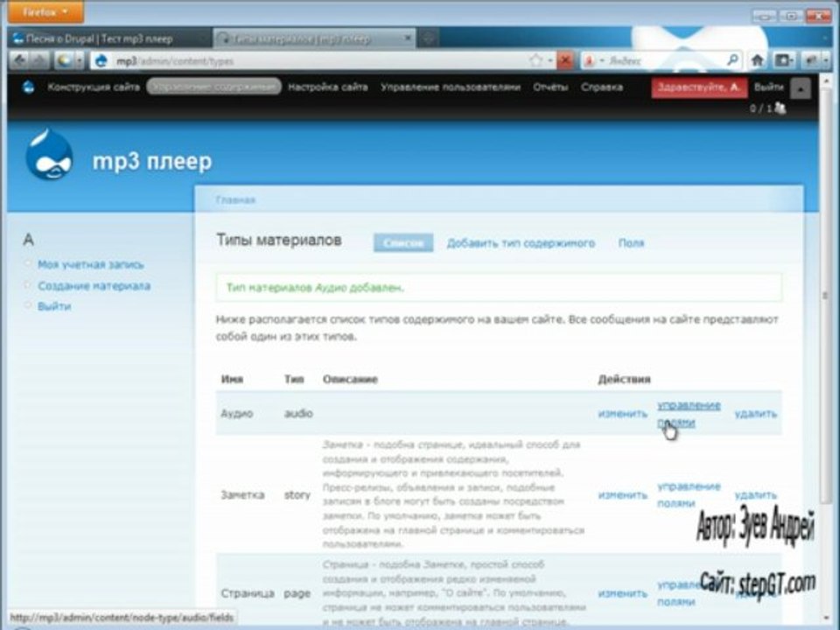Click 'изменить' for the Страница type
The width and height of the screenshot is (840, 630).
(622, 593)
